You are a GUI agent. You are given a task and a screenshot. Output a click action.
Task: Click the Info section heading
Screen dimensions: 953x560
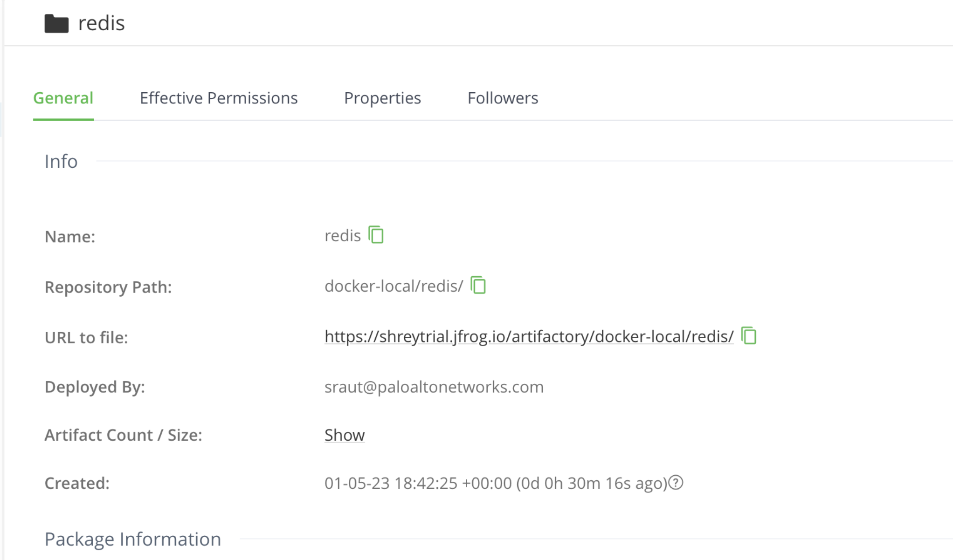tap(61, 161)
